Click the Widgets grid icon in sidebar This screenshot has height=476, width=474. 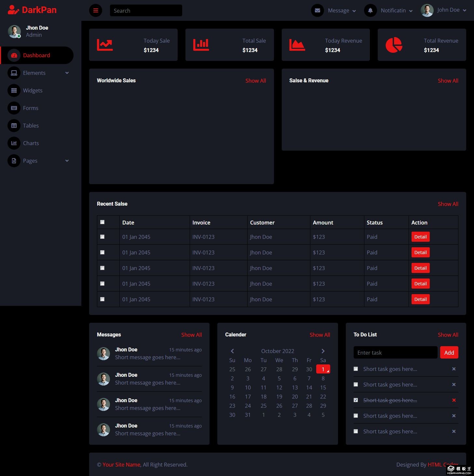(14, 90)
